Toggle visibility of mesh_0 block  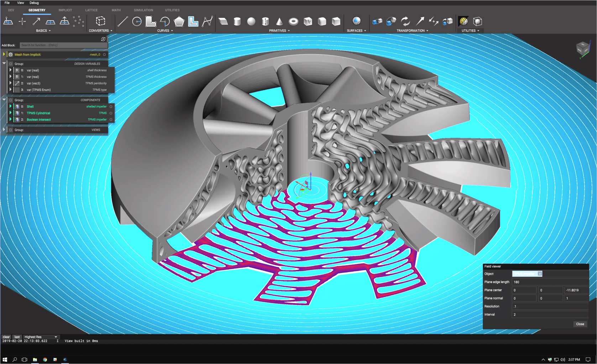pos(104,55)
